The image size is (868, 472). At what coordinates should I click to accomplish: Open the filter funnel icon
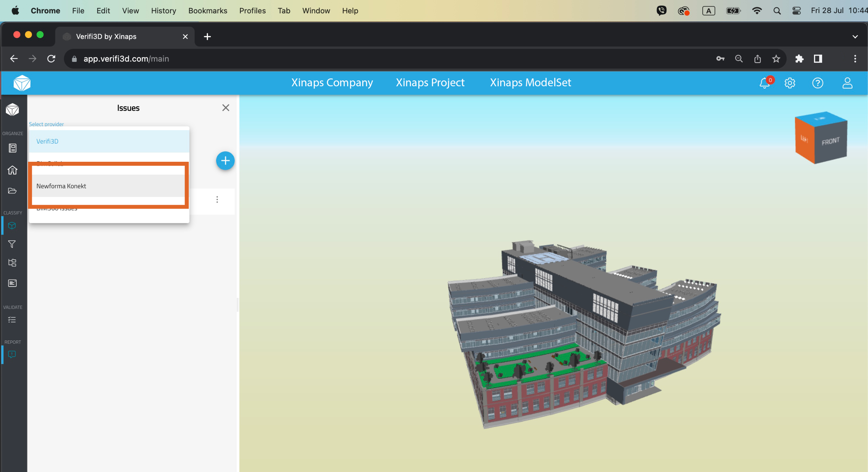coord(12,244)
